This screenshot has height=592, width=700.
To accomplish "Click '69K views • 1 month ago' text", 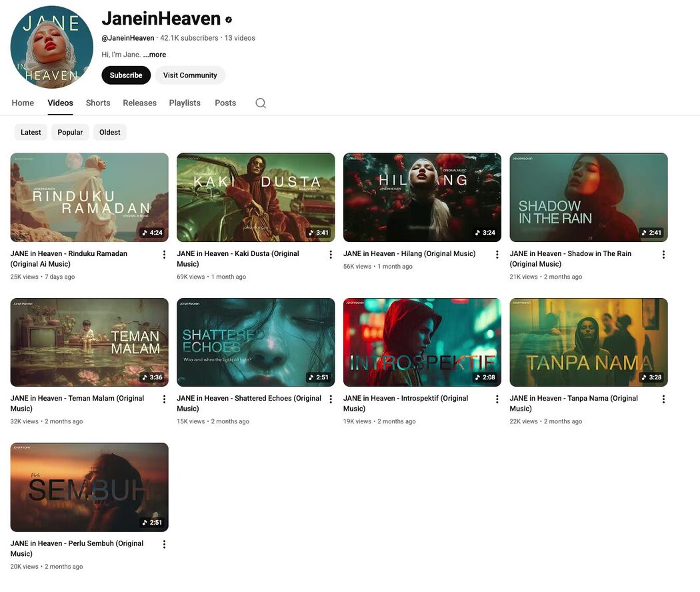I will [211, 277].
